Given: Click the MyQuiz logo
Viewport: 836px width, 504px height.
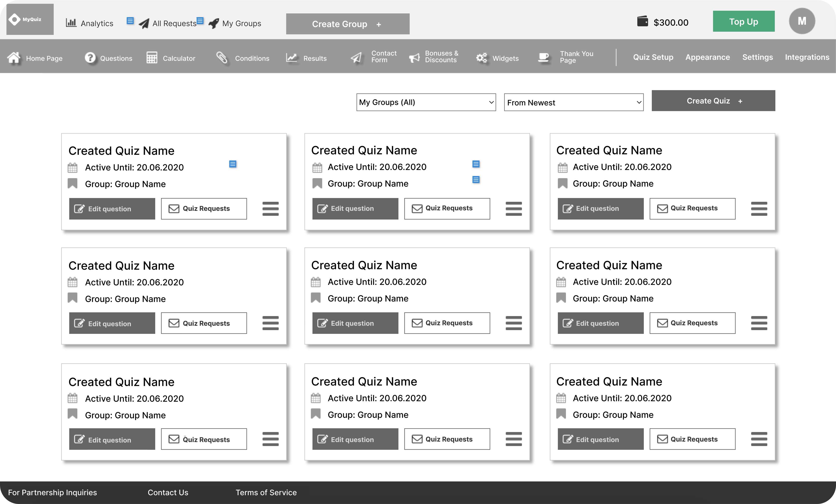Looking at the screenshot, I should [30, 19].
